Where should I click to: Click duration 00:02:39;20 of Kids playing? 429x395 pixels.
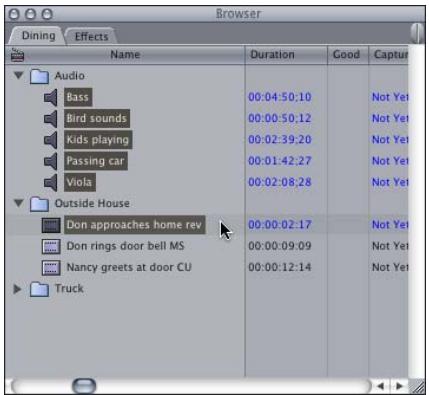[x=280, y=140]
